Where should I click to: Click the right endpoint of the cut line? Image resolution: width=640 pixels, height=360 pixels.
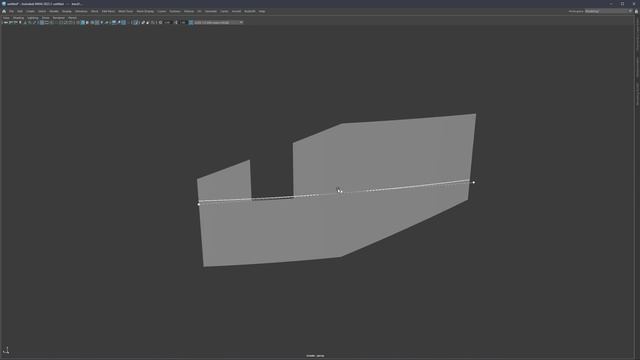click(x=473, y=182)
